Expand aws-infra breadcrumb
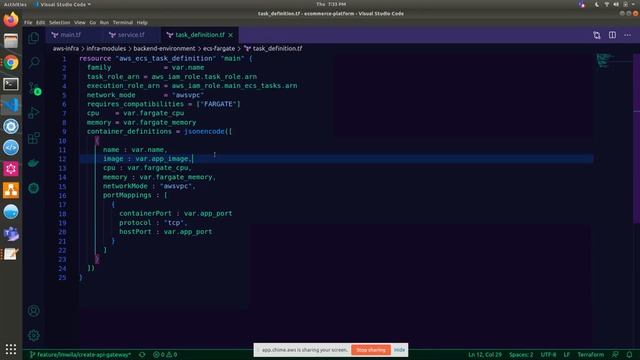The image size is (640, 360). [66, 49]
